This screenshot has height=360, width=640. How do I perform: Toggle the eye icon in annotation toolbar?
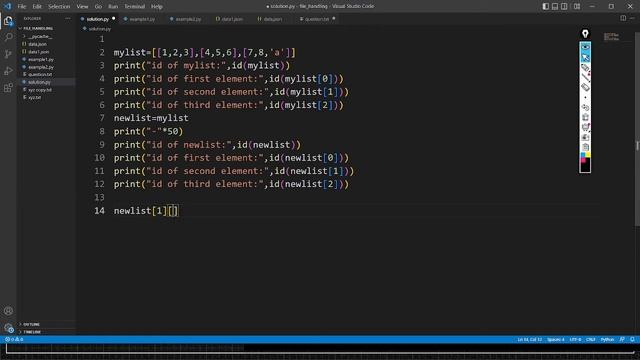pyautogui.click(x=585, y=47)
